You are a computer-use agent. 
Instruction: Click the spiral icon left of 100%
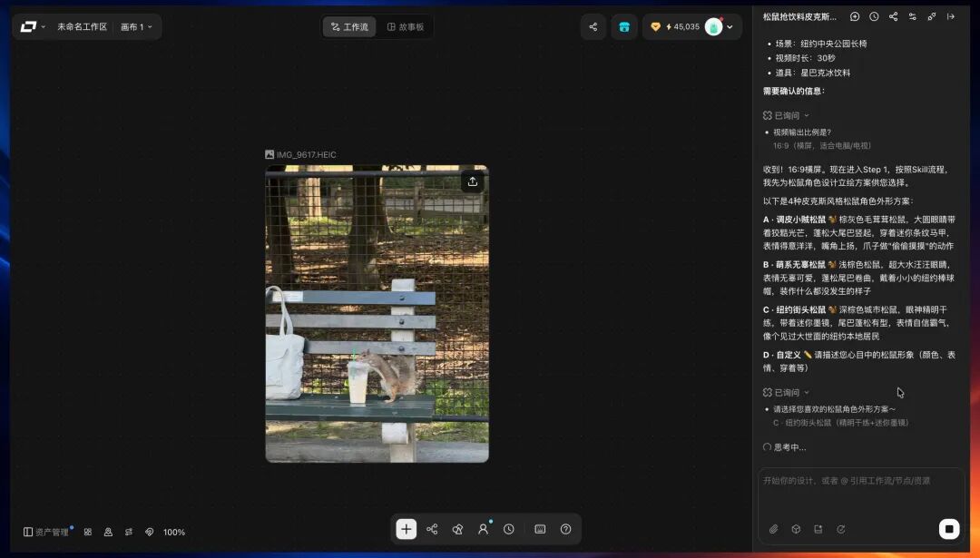[x=150, y=533]
